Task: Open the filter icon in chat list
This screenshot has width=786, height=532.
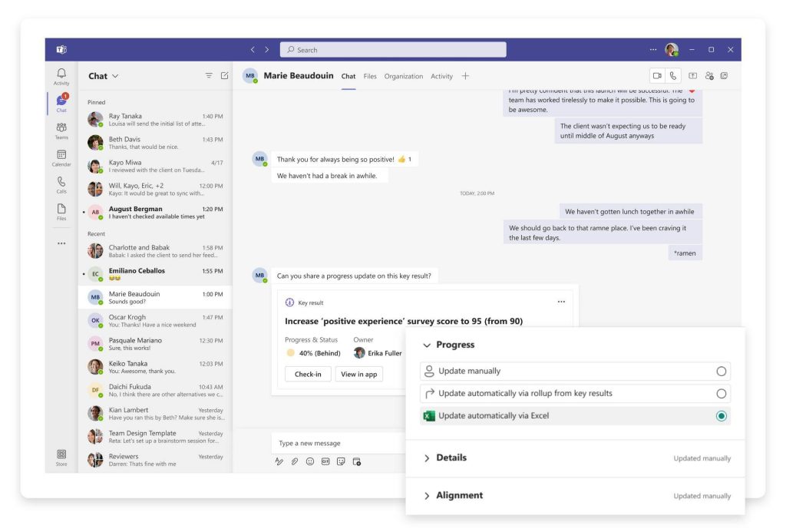Action: click(209, 76)
